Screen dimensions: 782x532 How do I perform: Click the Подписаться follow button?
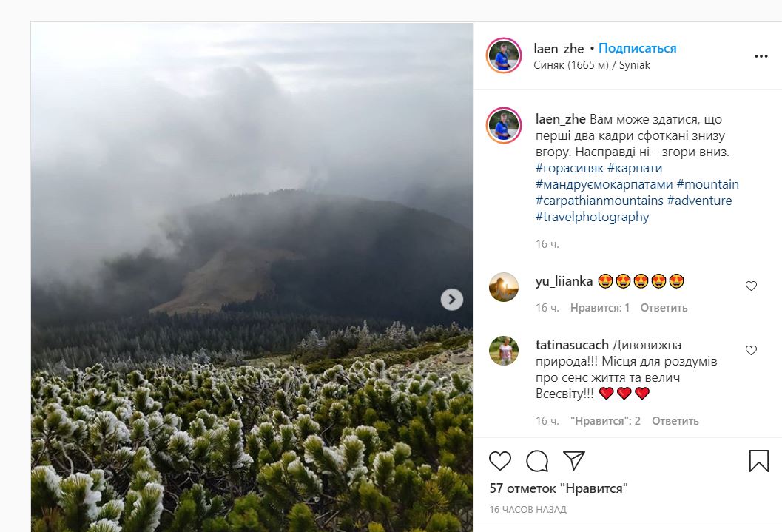[637, 48]
